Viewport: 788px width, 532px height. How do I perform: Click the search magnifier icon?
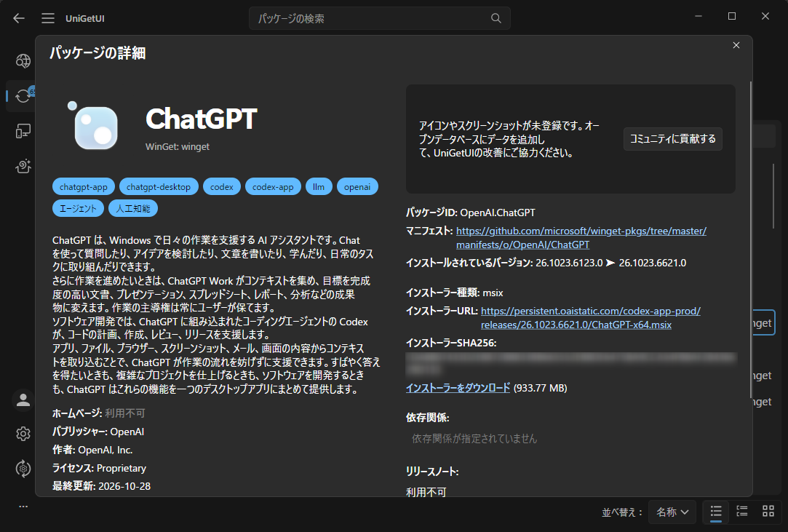click(496, 19)
